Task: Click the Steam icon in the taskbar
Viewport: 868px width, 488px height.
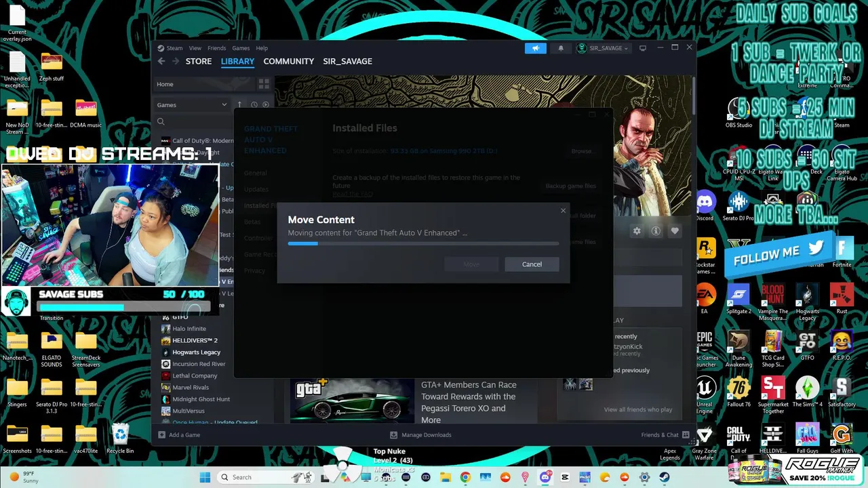Action: coord(664,477)
